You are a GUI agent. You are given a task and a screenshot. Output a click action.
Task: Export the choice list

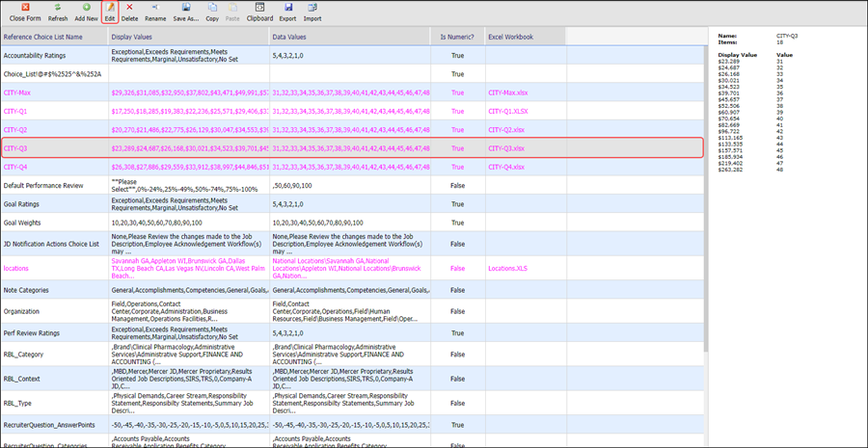pyautogui.click(x=287, y=12)
